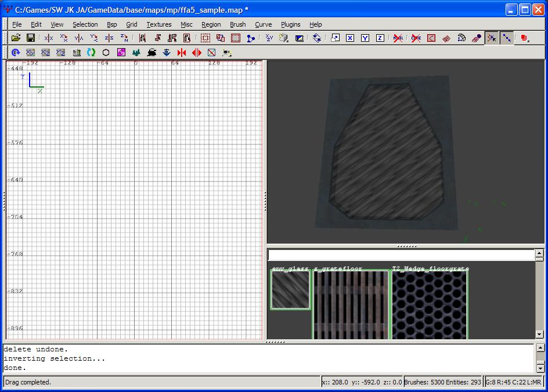Click texture browser scroll up arrow

540,254
